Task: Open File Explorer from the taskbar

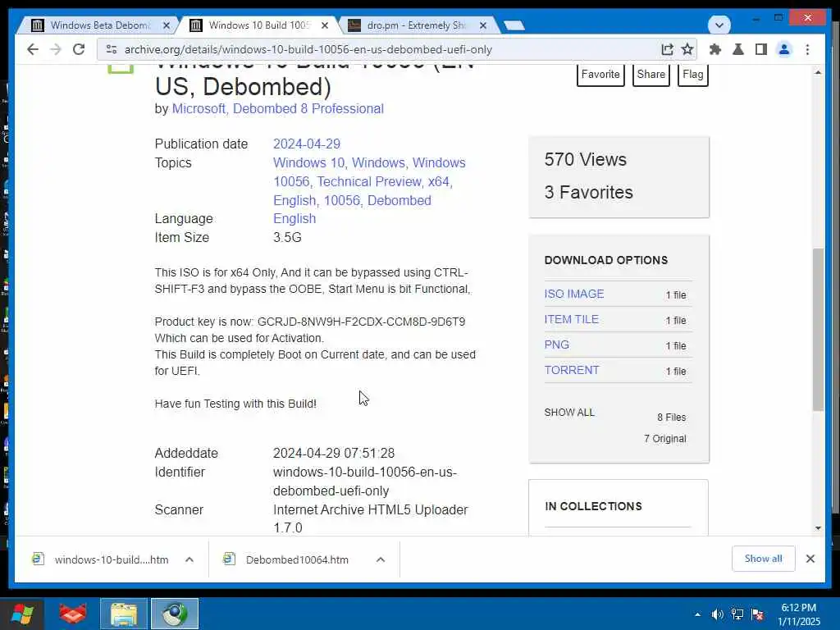Action: 124,614
